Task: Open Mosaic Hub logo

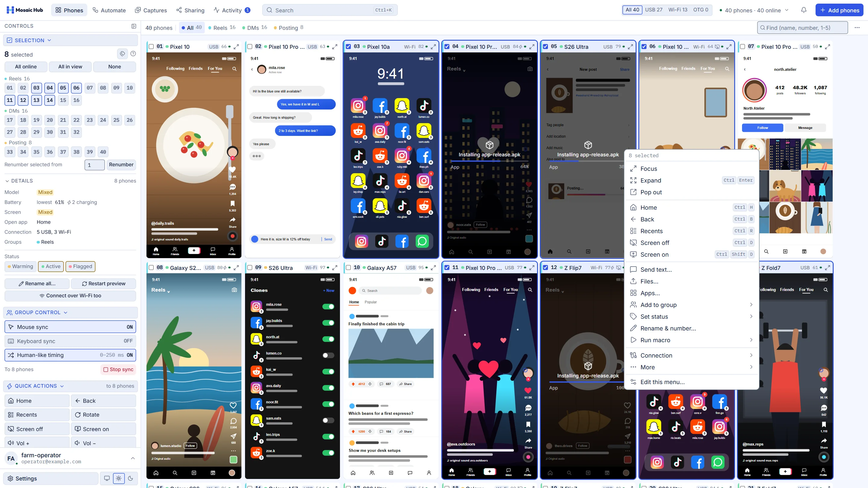Action: [25, 10]
